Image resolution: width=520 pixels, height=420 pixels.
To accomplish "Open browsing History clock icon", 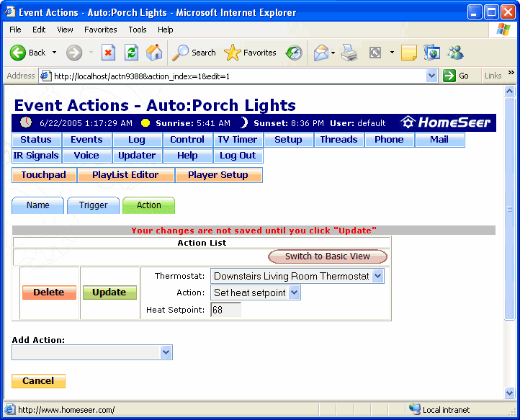I will 294,53.
